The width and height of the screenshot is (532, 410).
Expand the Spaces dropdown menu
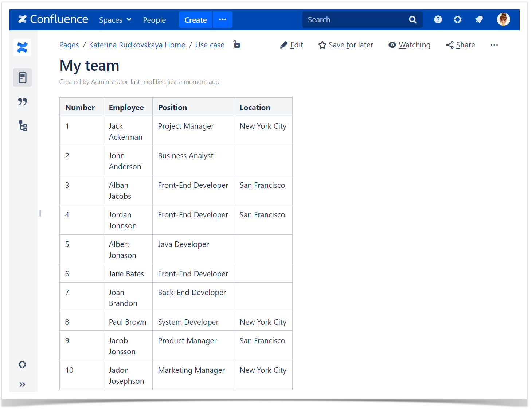click(115, 20)
